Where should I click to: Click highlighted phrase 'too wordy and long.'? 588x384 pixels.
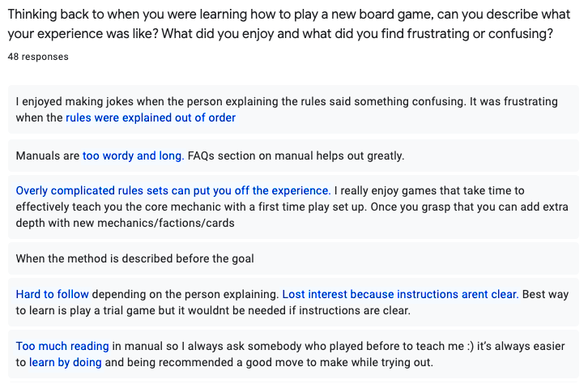(x=133, y=156)
